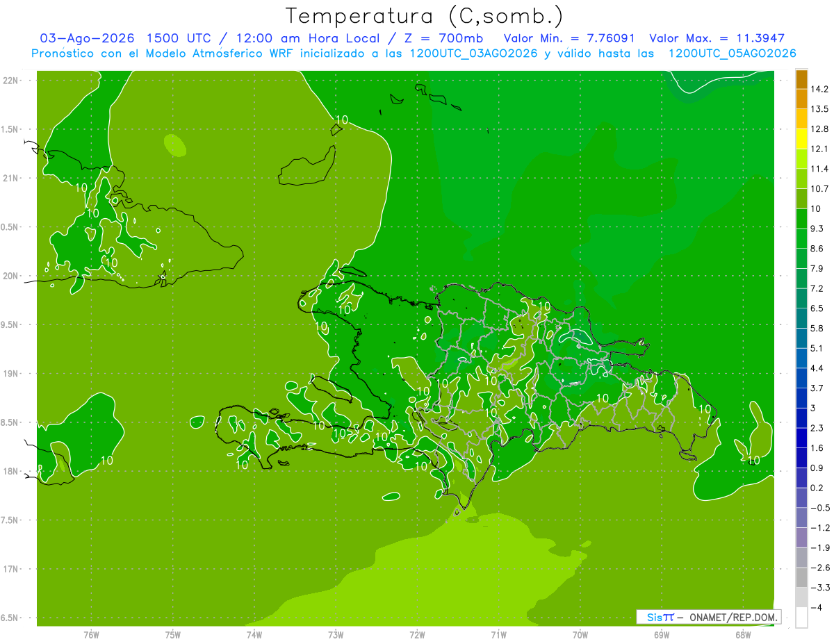Click the '71W' longitude axis label

[498, 635]
